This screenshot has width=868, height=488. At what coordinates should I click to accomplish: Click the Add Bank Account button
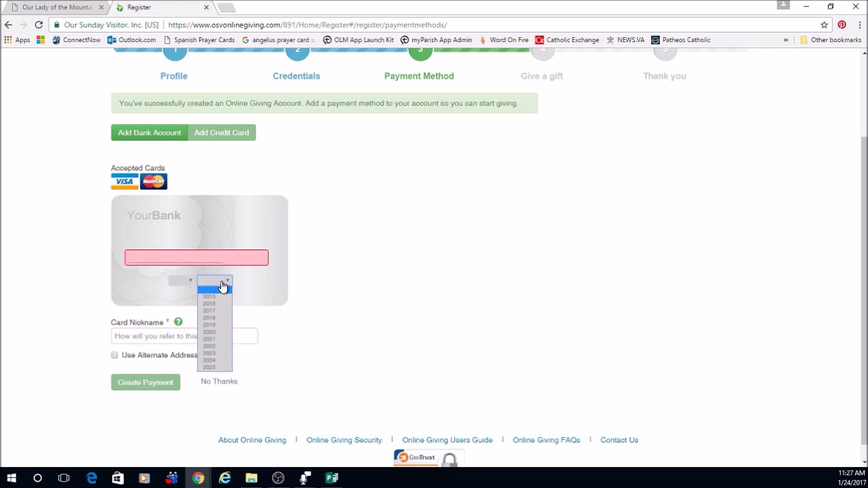(149, 133)
